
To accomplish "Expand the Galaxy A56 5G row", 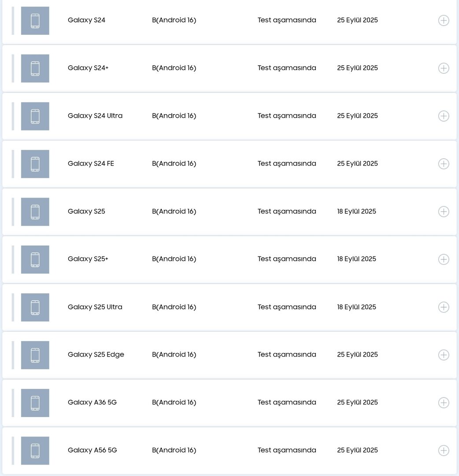I will pyautogui.click(x=444, y=450).
